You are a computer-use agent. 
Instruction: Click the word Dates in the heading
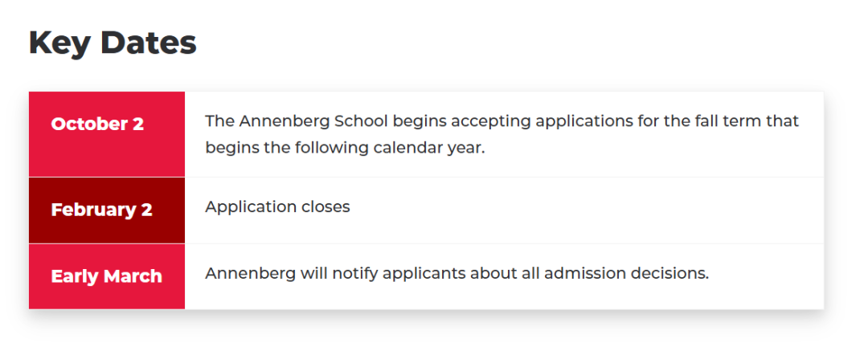pos(149,43)
